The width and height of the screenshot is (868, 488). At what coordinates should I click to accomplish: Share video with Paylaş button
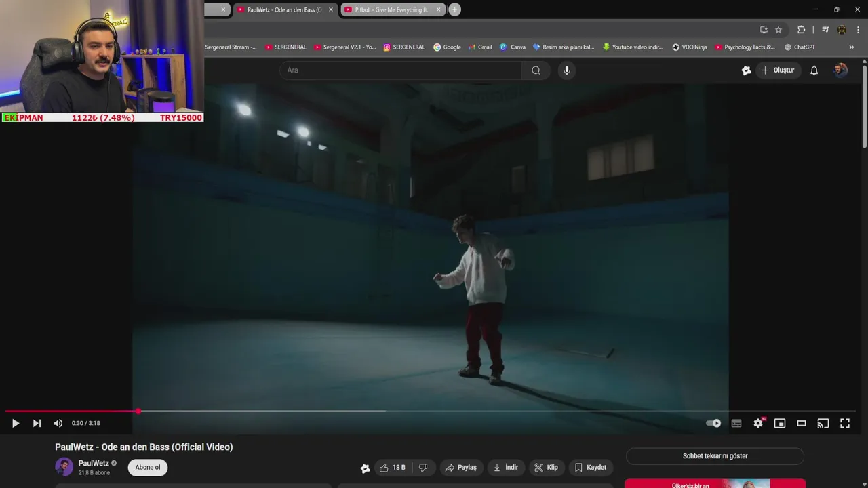click(461, 468)
